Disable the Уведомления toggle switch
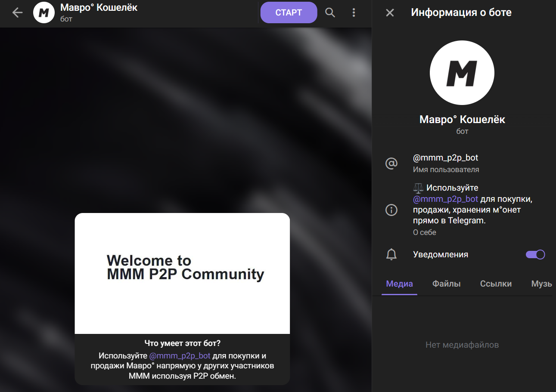The image size is (556, 392). (535, 254)
